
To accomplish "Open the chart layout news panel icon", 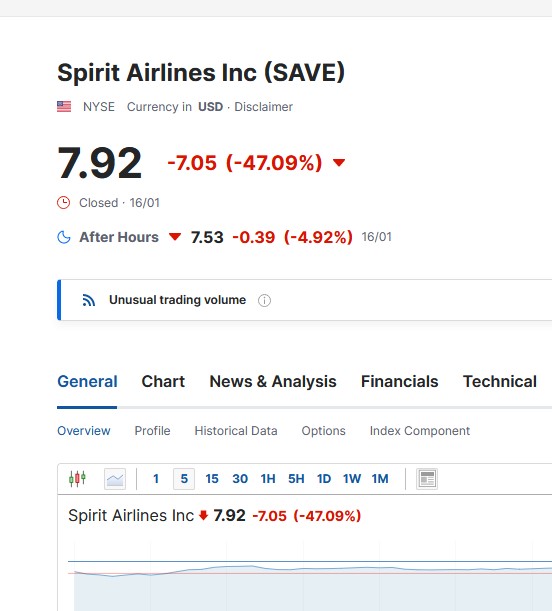I will tap(427, 479).
